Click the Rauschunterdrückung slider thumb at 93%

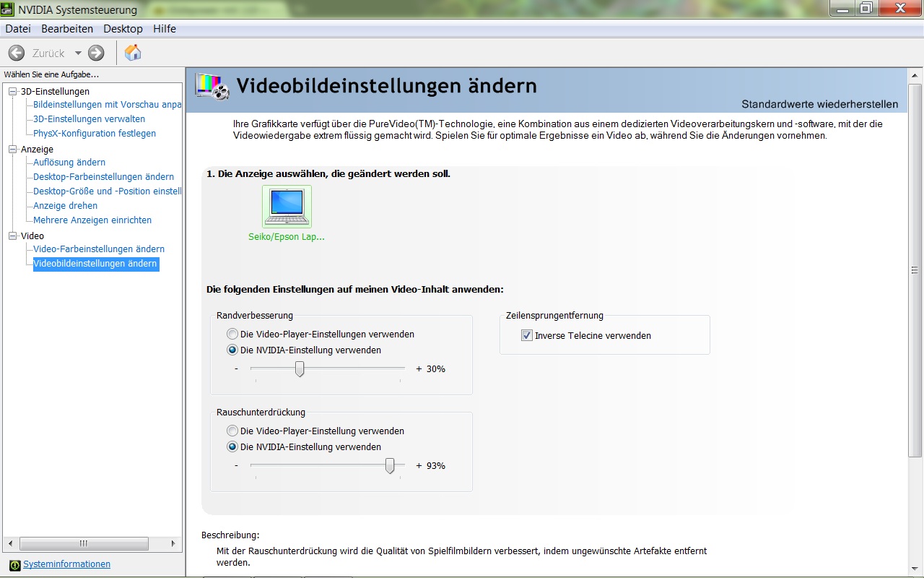(x=390, y=466)
